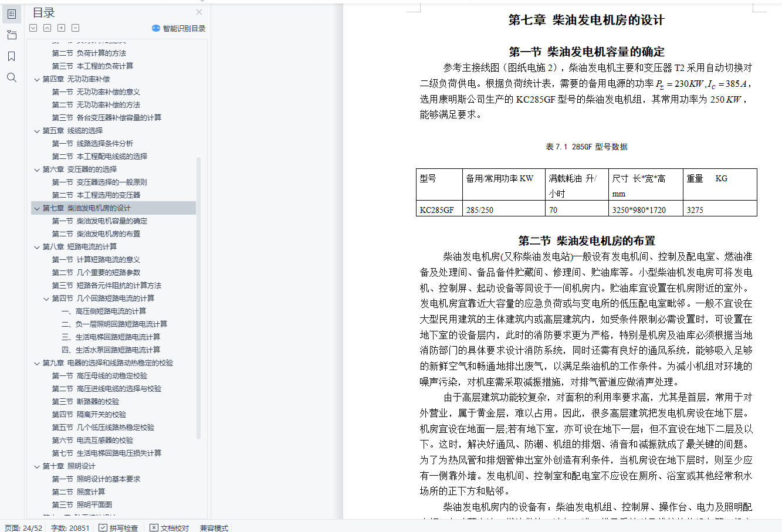Open 第三节 断路器的校验
This screenshot has width=782, height=532.
pyautogui.click(x=86, y=402)
